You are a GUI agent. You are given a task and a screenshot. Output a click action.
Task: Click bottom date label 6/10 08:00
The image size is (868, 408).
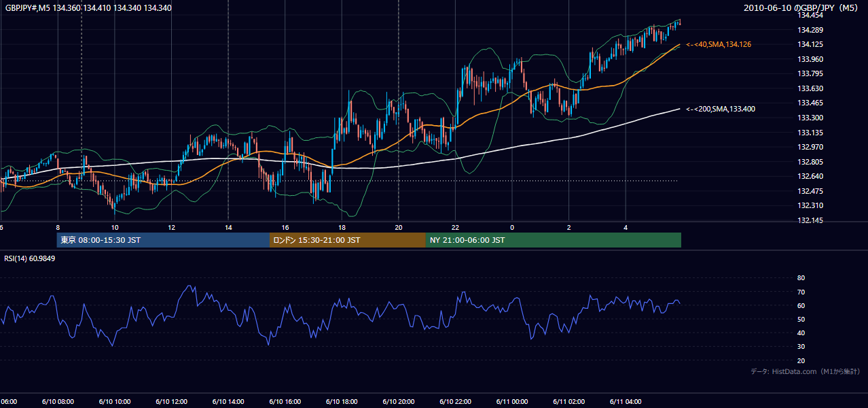(x=57, y=402)
